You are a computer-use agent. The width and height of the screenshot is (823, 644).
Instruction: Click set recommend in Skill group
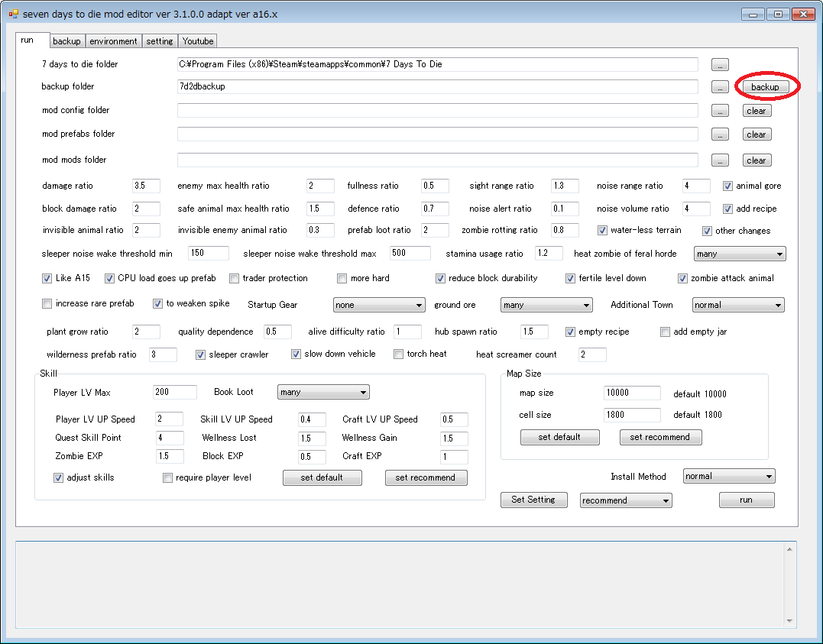point(426,477)
